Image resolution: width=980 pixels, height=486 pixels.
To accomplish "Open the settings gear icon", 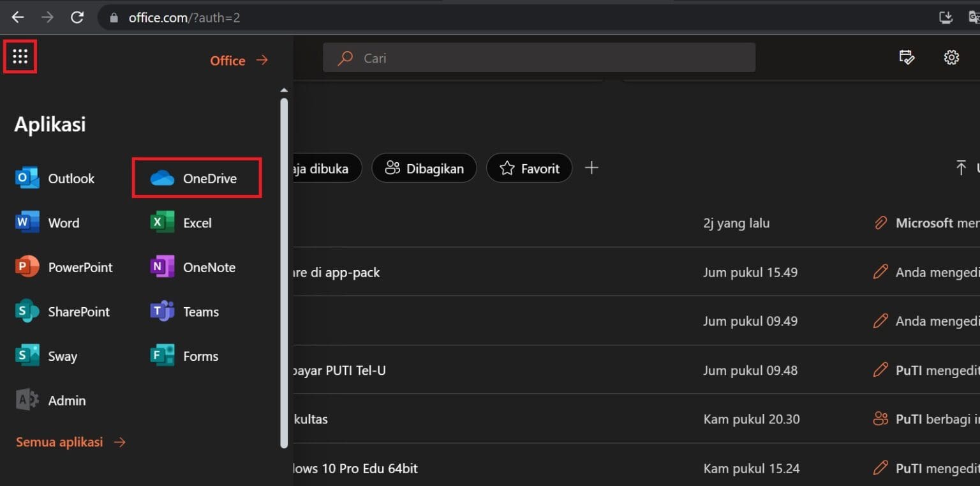I will coord(951,57).
